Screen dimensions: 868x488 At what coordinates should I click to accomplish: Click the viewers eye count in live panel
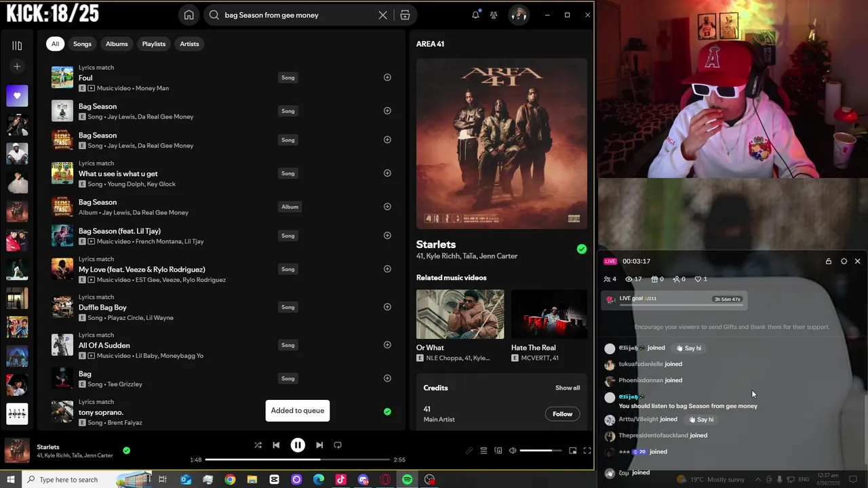[x=633, y=279]
